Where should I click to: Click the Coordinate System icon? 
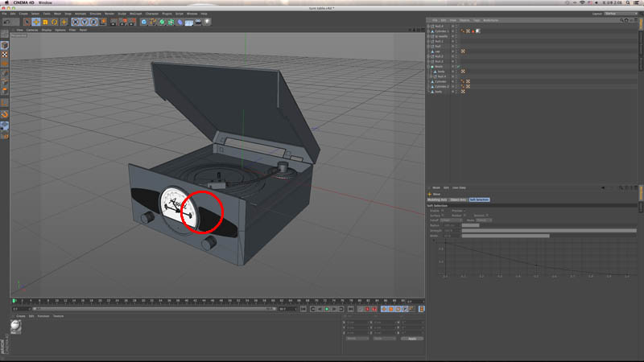[103, 23]
